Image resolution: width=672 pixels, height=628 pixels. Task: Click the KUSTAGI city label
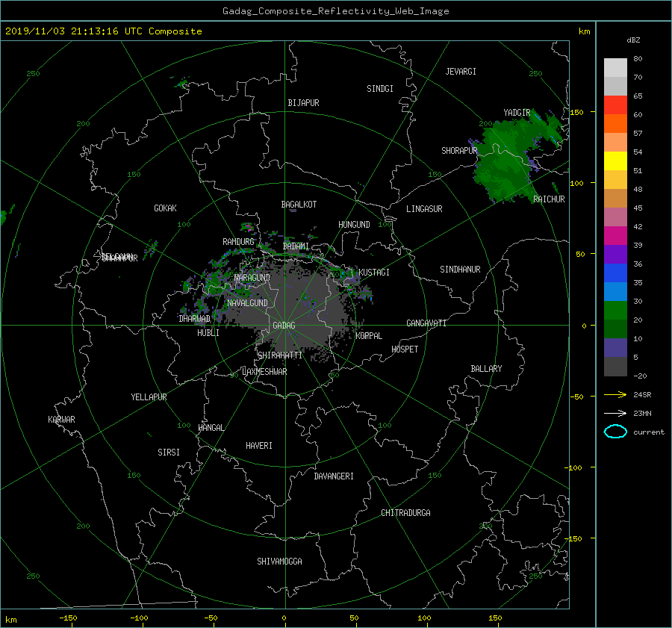[374, 273]
